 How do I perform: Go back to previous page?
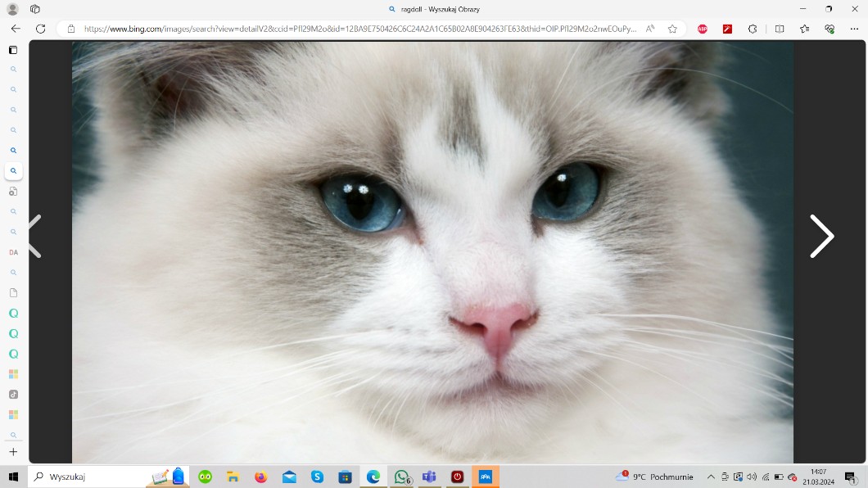[16, 29]
